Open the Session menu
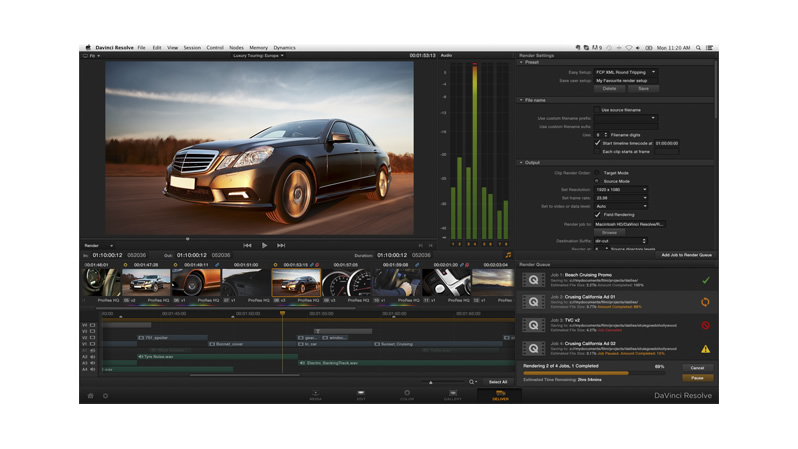Image resolution: width=798 pixels, height=449 pixels. tap(192, 47)
